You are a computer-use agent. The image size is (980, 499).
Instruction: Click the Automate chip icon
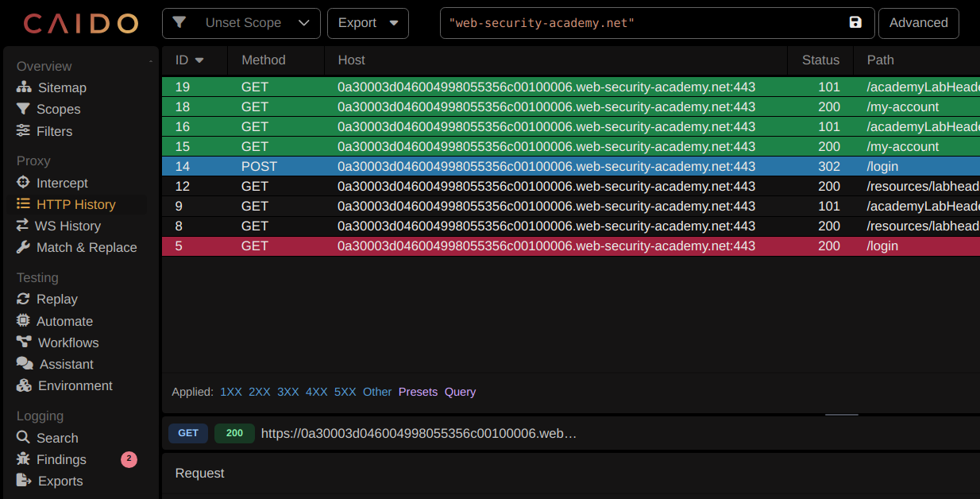pos(23,321)
